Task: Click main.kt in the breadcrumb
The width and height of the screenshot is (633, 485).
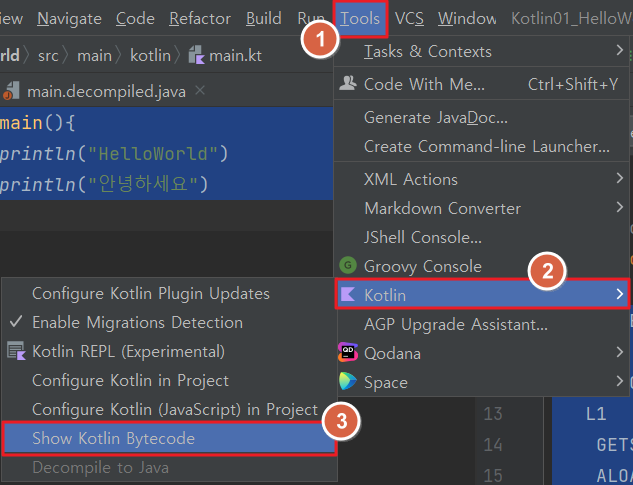Action: 235,55
